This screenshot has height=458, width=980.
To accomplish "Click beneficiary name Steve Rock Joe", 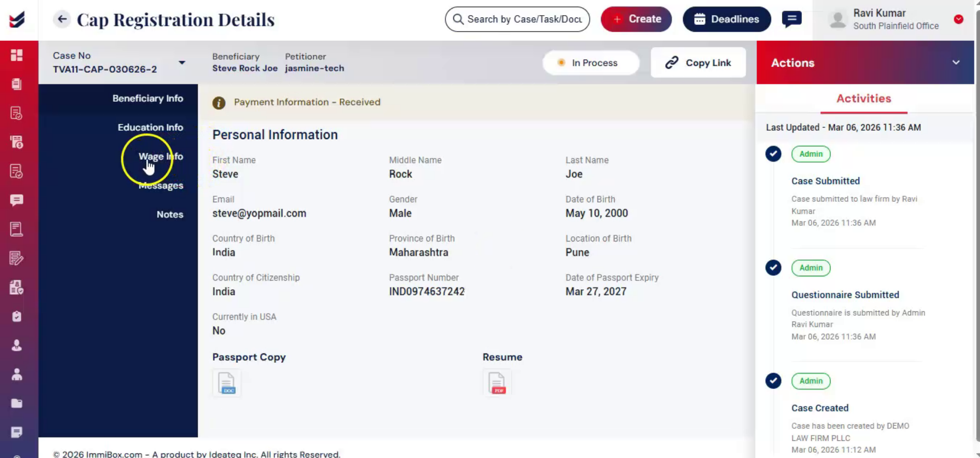I will 245,68.
